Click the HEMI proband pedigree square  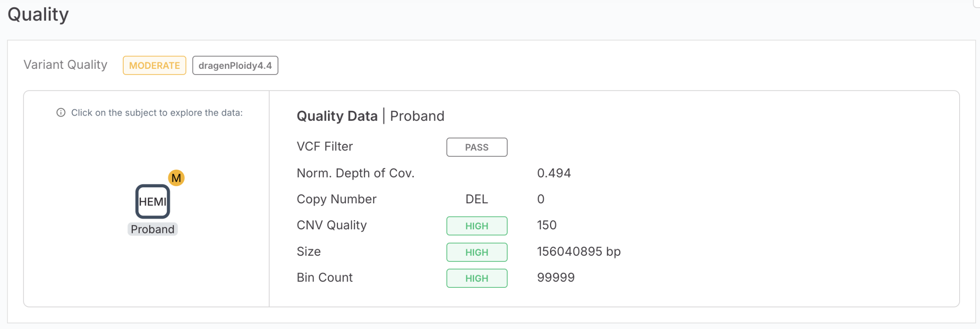click(x=152, y=201)
